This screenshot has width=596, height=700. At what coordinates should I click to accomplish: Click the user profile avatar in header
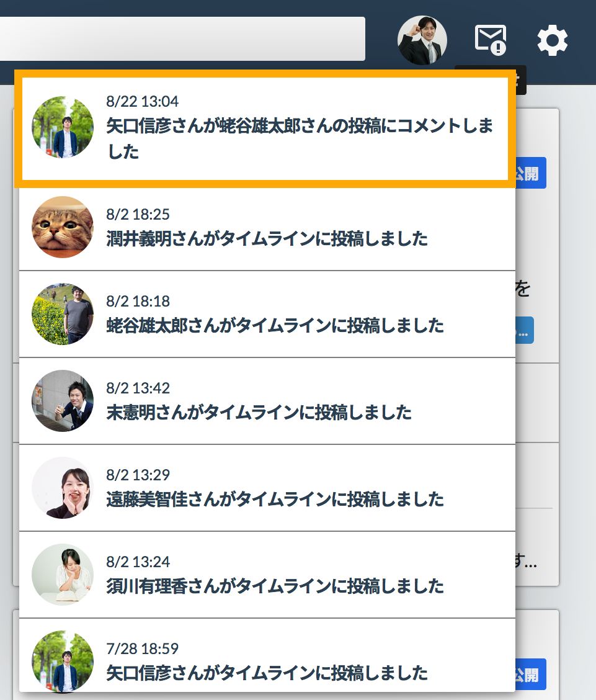422,40
